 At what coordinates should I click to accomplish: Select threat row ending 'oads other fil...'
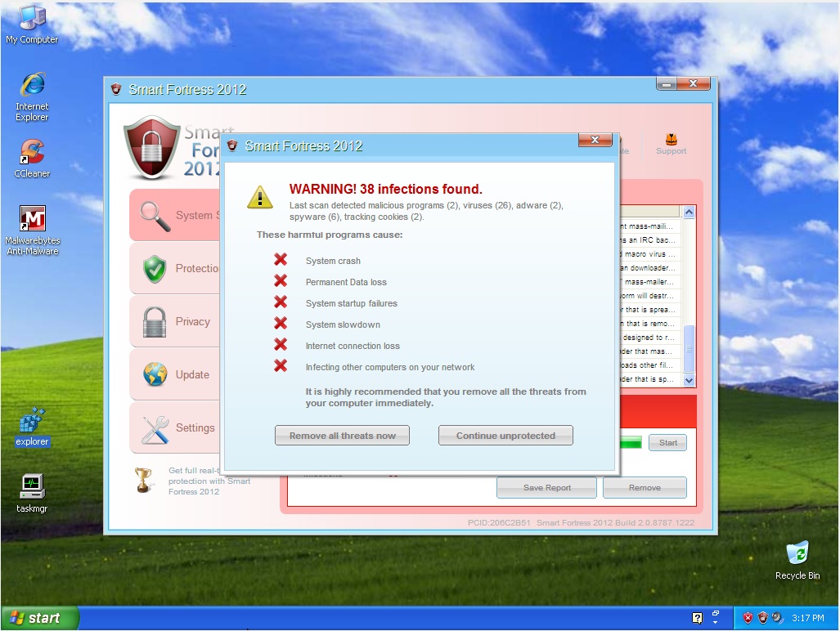click(649, 365)
